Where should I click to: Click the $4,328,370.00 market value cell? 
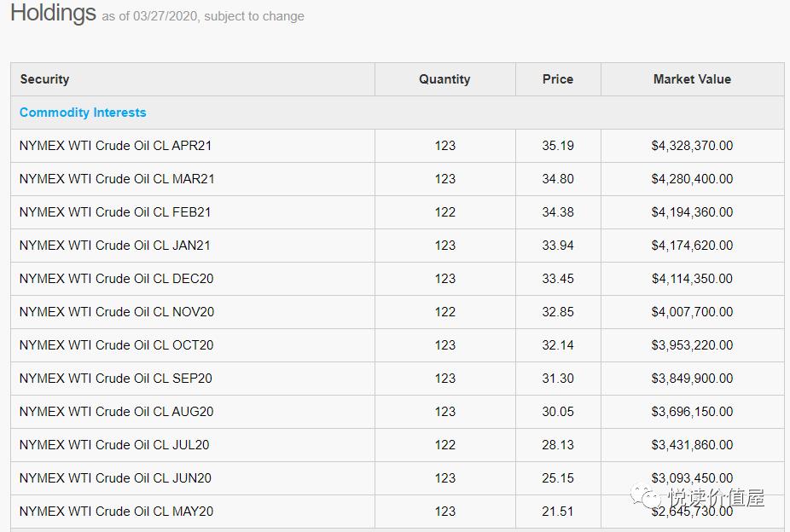[x=692, y=146]
